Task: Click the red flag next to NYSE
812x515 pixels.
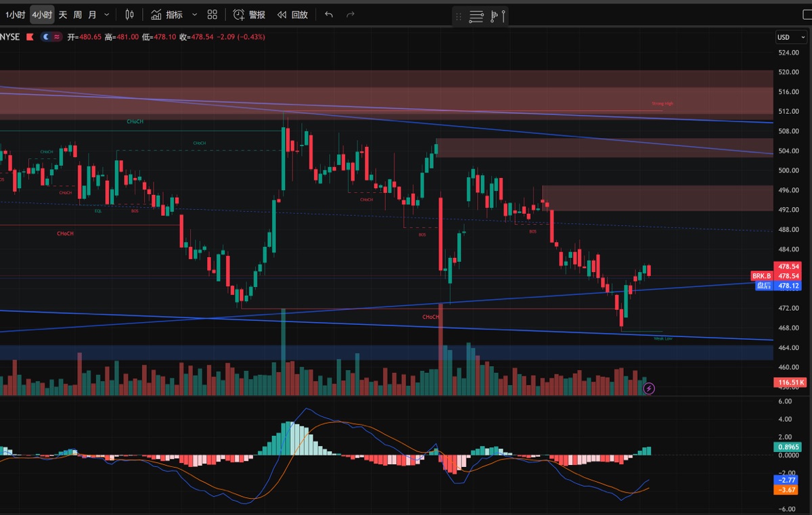Action: (30, 37)
